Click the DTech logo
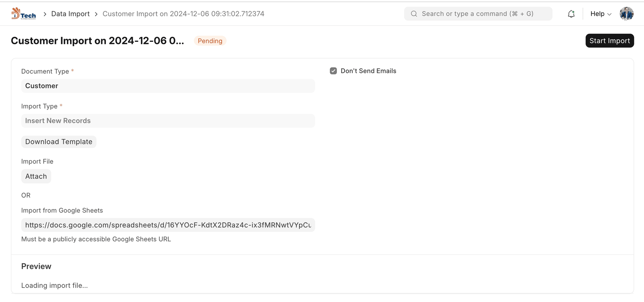Image resolution: width=644 pixels, height=302 pixels. pos(23,14)
